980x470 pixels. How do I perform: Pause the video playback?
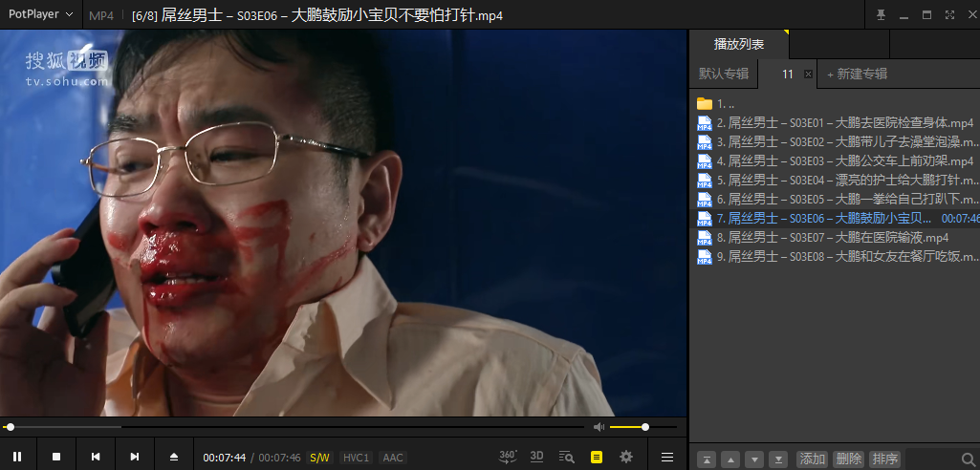tap(17, 457)
